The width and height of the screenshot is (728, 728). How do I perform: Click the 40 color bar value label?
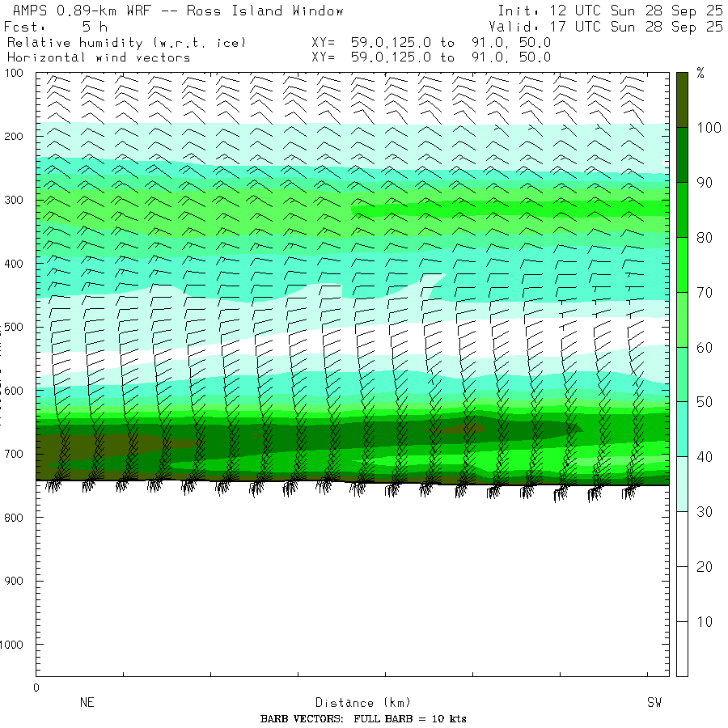(x=705, y=457)
